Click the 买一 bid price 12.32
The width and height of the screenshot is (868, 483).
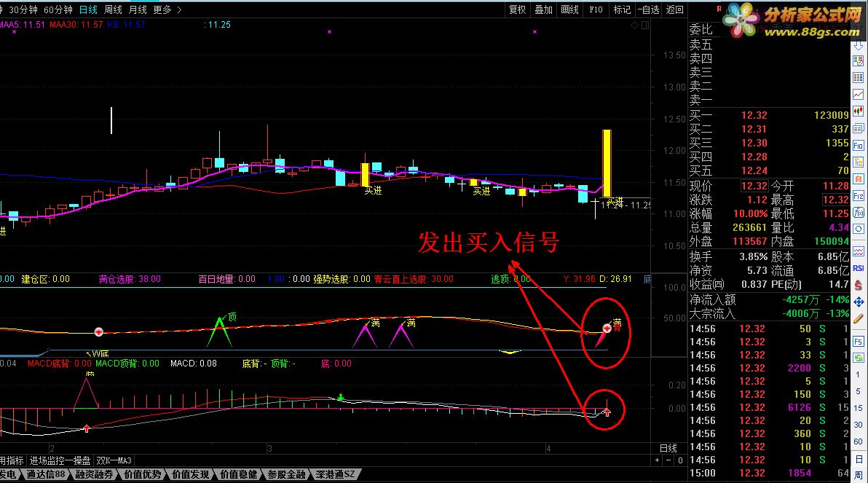point(754,115)
